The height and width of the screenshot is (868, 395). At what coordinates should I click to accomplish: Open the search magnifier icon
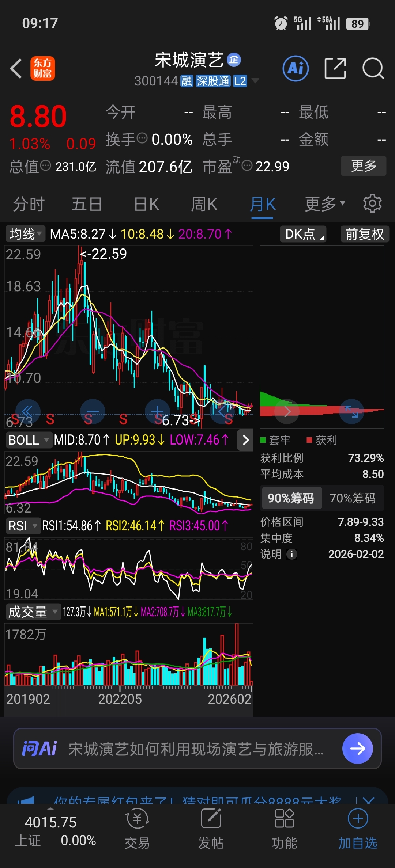pos(373,68)
